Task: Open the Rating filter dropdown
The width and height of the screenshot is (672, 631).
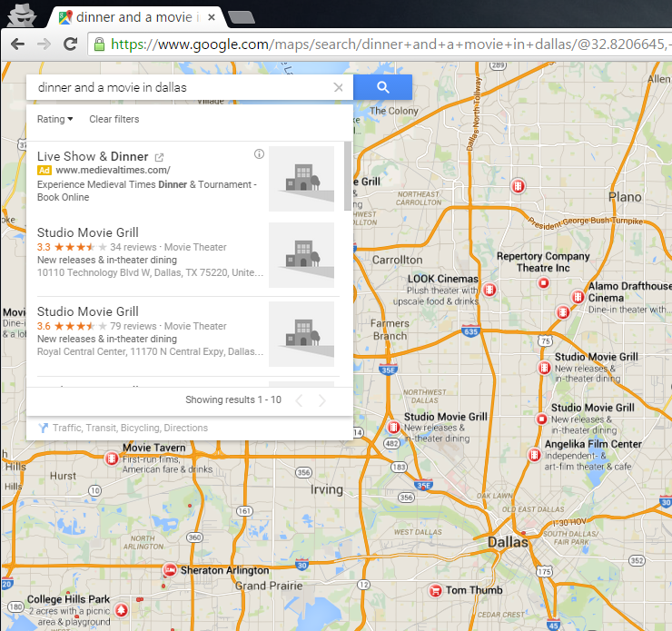Action: [x=54, y=120]
